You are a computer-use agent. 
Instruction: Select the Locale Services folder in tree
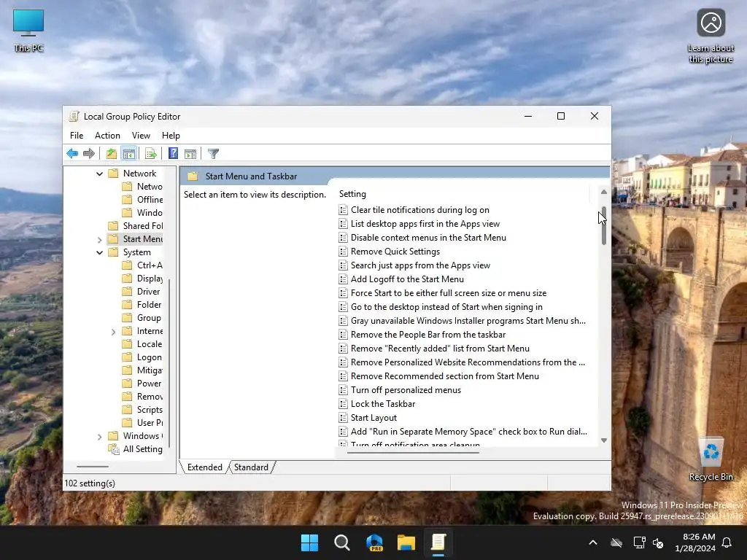[x=142, y=344]
